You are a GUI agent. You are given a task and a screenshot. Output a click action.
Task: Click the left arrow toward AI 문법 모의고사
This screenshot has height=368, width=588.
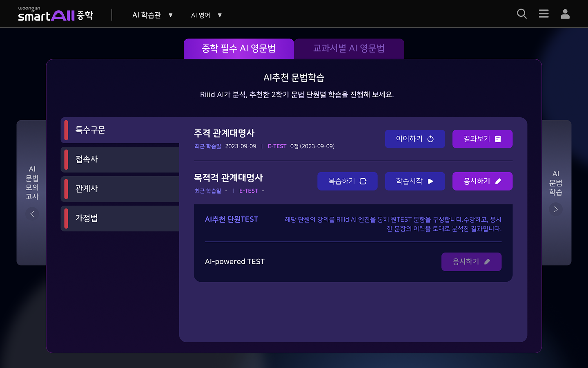pos(32,214)
